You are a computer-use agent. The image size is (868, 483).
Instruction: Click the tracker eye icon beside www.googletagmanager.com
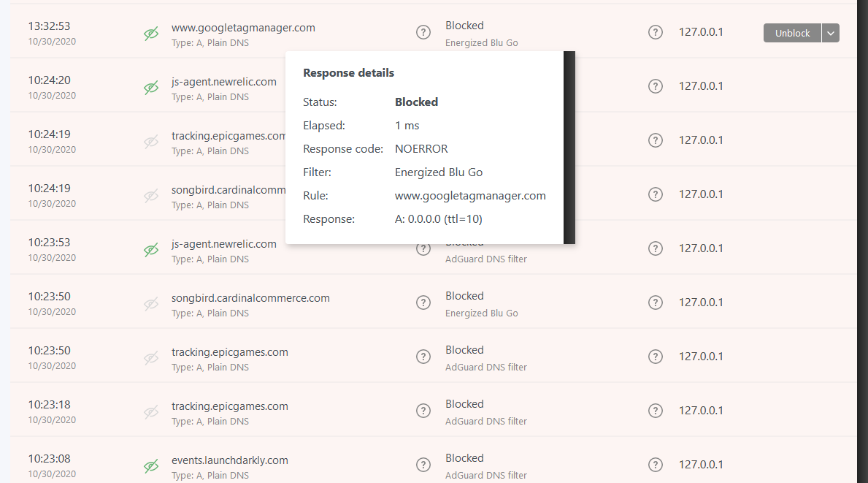[151, 34]
